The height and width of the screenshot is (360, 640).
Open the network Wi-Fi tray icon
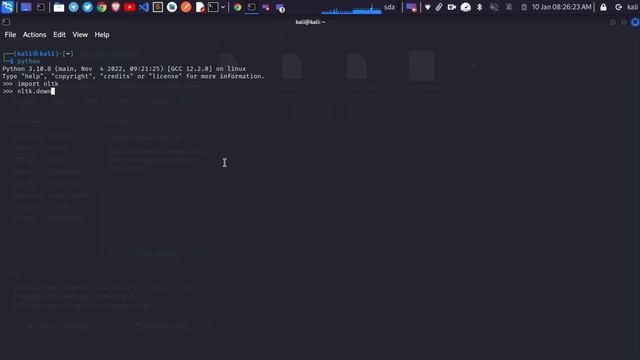(x=427, y=7)
